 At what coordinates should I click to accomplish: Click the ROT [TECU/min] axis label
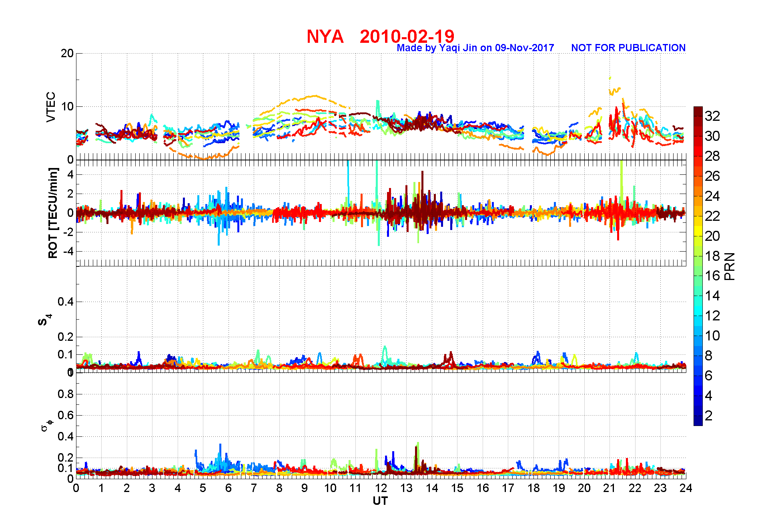(53, 213)
